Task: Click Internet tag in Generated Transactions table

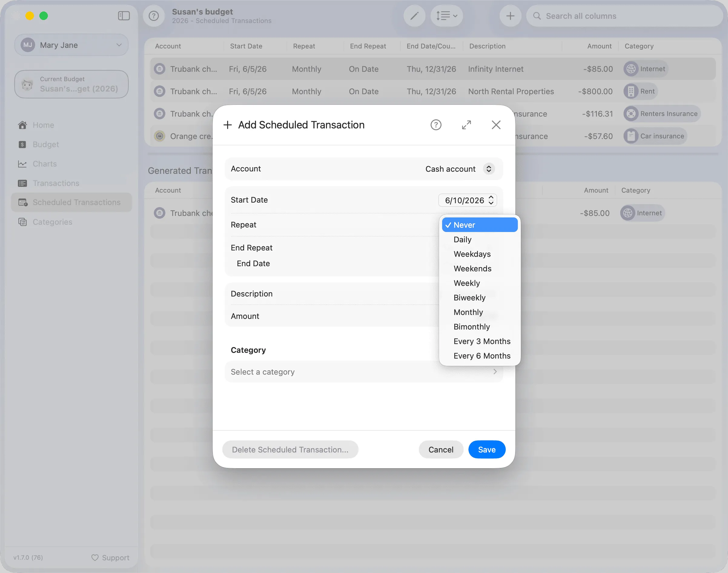Action: pos(643,213)
